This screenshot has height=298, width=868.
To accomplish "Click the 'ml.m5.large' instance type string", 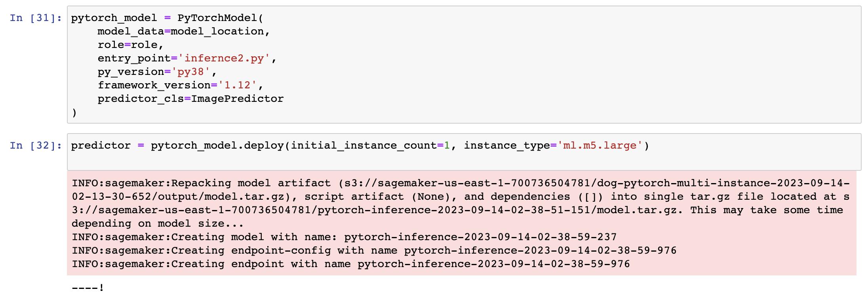I will tap(600, 145).
